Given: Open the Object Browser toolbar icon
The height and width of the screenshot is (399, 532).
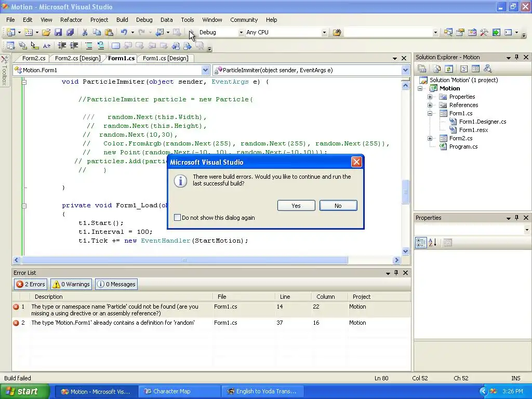Looking at the screenshot, I should pos(472,32).
